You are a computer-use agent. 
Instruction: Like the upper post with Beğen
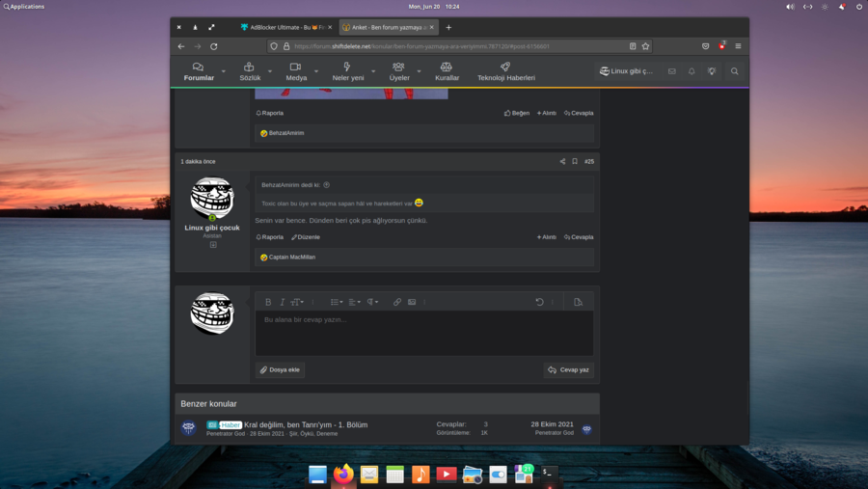[517, 113]
